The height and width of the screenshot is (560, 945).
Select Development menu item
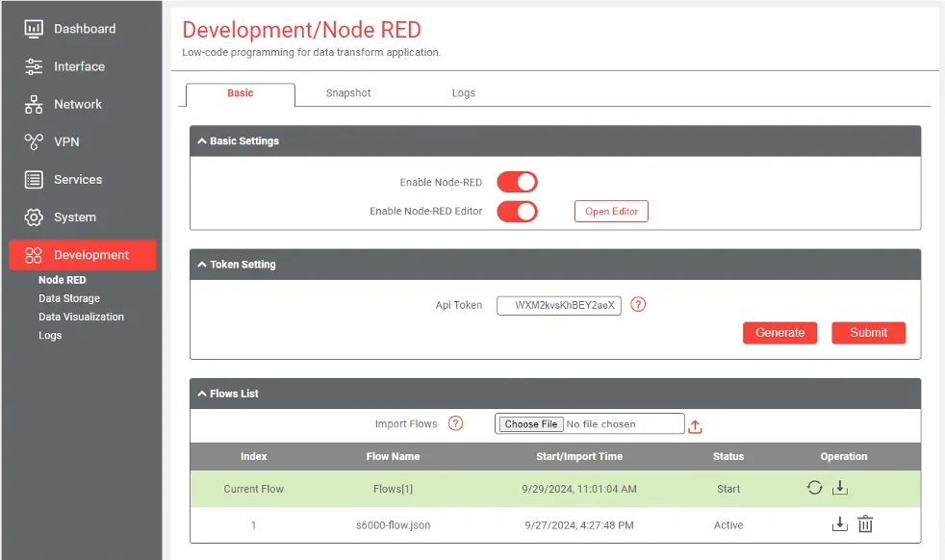click(83, 255)
